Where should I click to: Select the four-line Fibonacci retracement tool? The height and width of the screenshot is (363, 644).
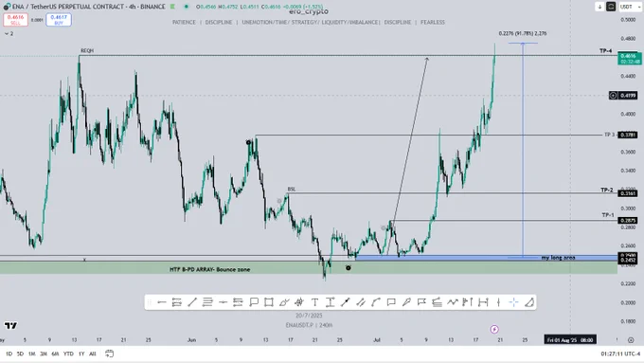[207, 302]
